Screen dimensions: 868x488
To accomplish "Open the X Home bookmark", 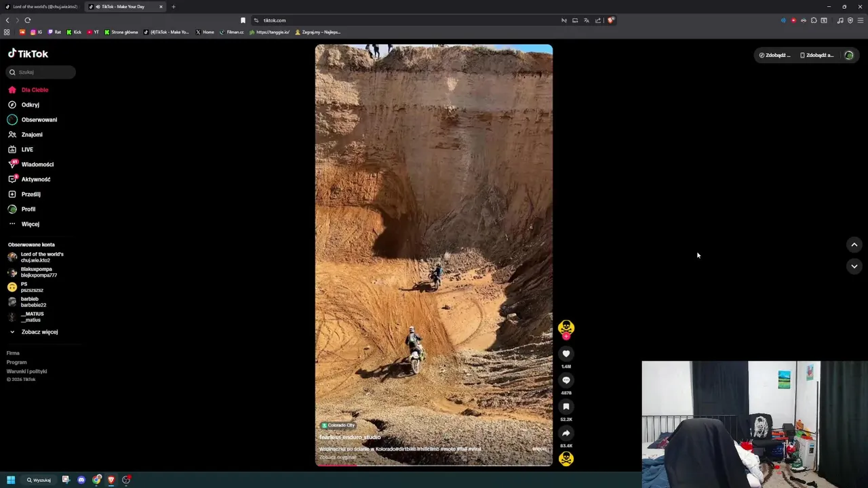I will [205, 32].
